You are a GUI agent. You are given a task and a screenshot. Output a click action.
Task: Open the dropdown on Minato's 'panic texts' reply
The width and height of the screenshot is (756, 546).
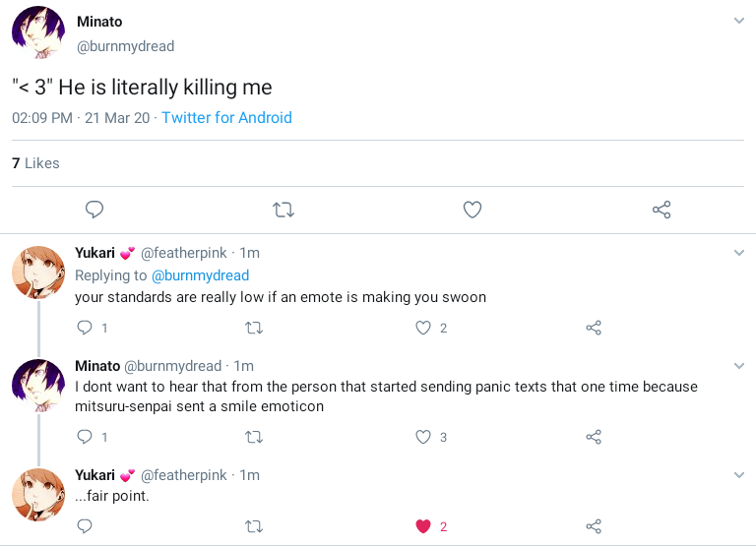(x=739, y=366)
